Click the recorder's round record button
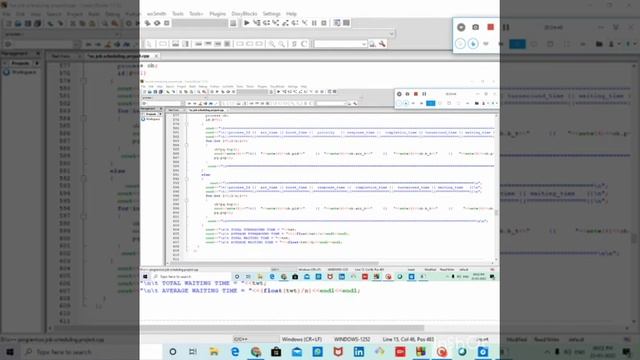 point(461,27)
